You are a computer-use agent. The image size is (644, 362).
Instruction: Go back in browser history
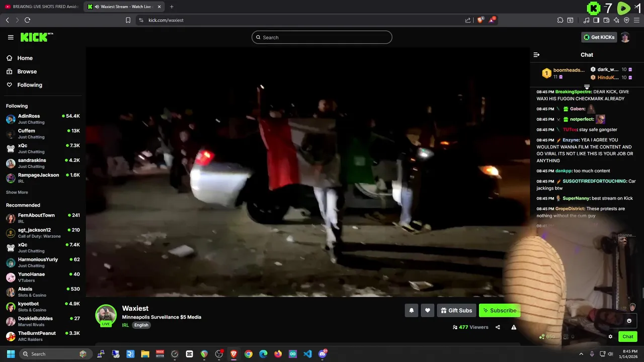7,20
